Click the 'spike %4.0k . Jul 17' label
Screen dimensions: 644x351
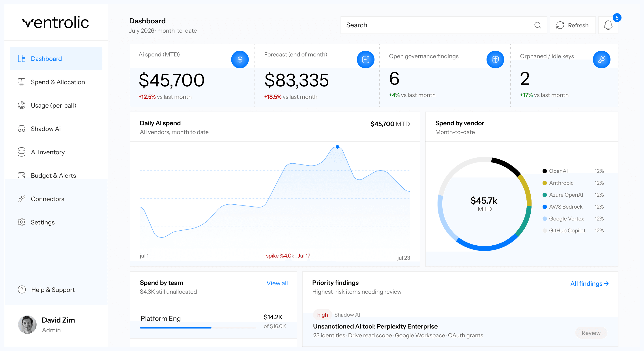pos(288,256)
